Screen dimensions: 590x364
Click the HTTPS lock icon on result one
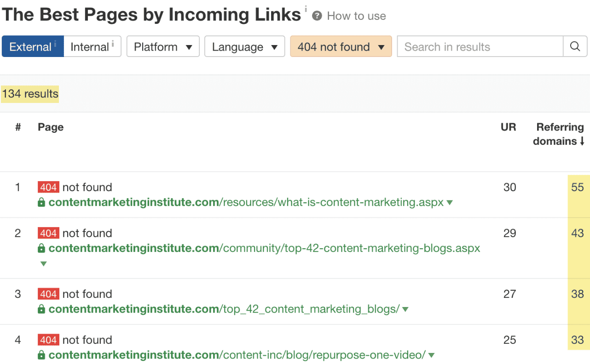point(42,202)
